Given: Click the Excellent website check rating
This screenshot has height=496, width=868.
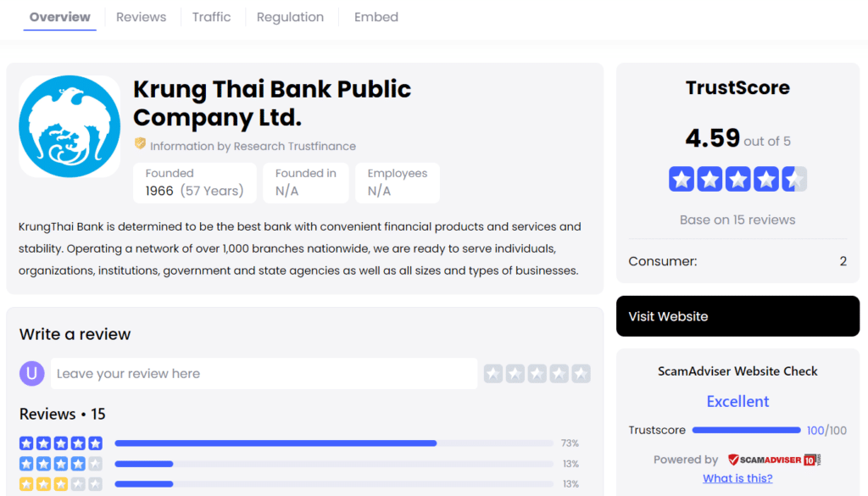Looking at the screenshot, I should tap(737, 400).
